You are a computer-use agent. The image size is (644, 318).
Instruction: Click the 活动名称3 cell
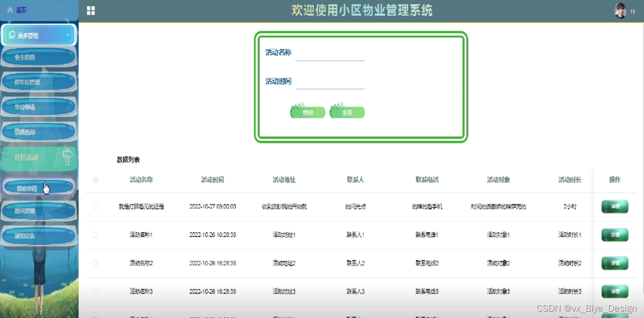[141, 292]
